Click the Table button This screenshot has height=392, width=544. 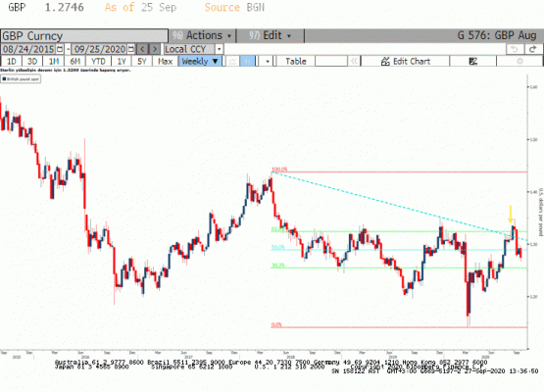click(296, 62)
